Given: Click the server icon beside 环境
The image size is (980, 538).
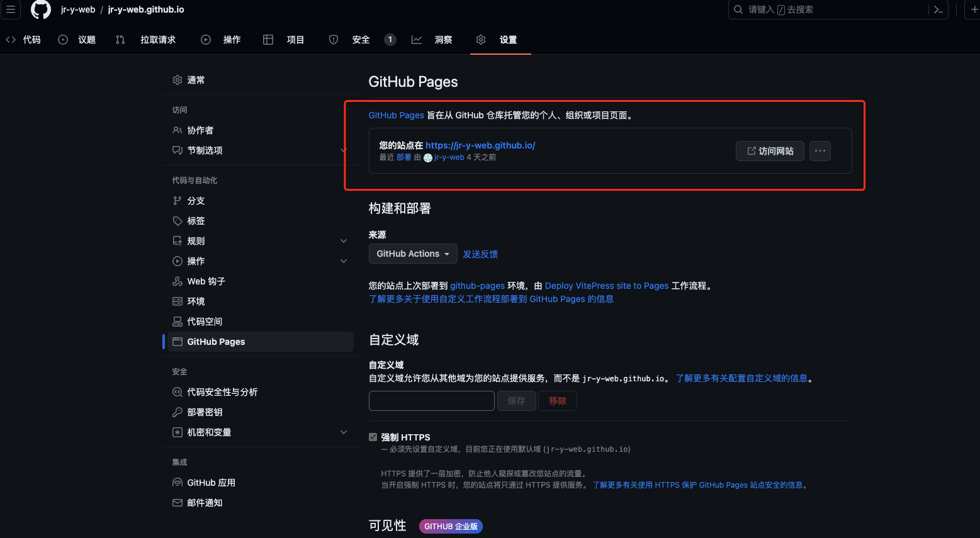Looking at the screenshot, I should click(x=177, y=301).
